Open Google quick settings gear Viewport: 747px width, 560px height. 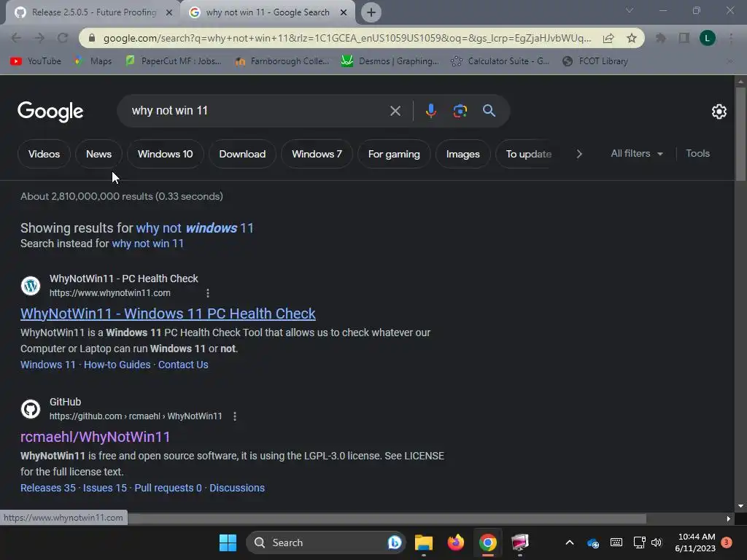pyautogui.click(x=719, y=112)
